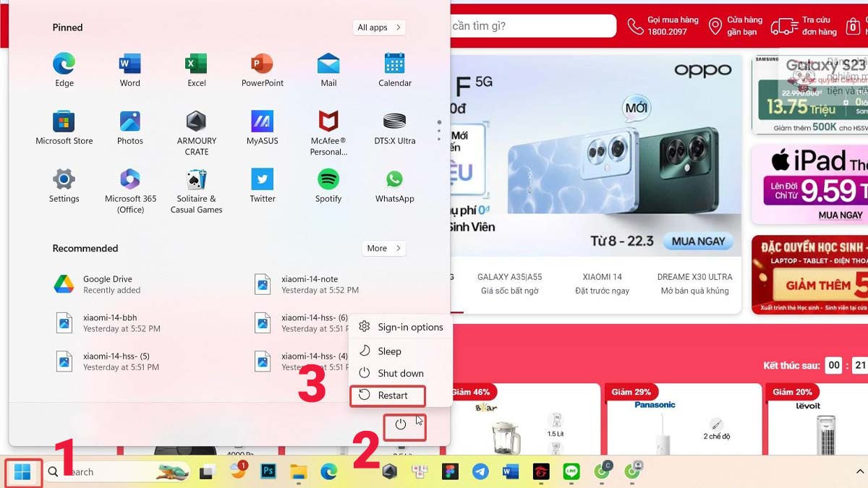Launch Solitaire & Casual Games
The image size is (868, 488).
[197, 191]
